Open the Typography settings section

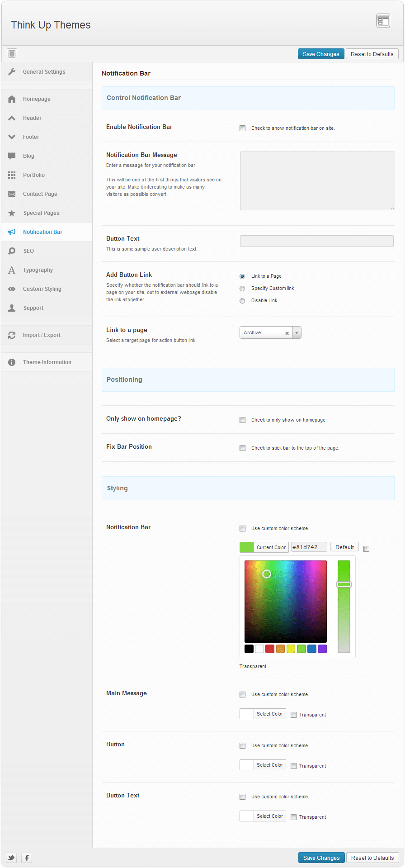38,270
